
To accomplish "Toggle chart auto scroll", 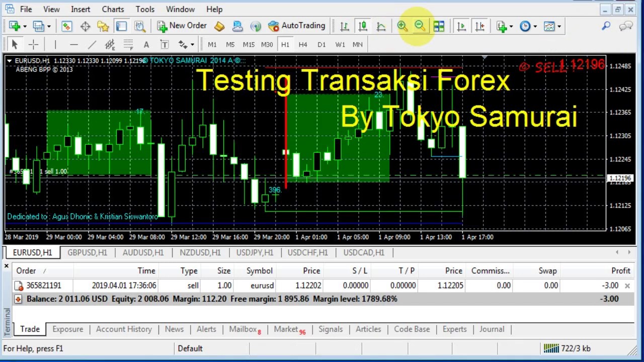I will click(461, 26).
